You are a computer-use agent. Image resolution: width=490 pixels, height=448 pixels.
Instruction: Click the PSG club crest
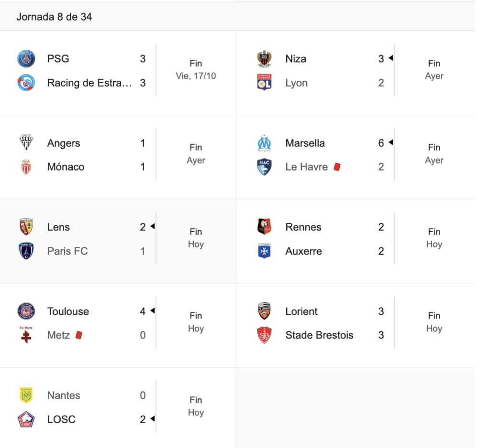(26, 59)
